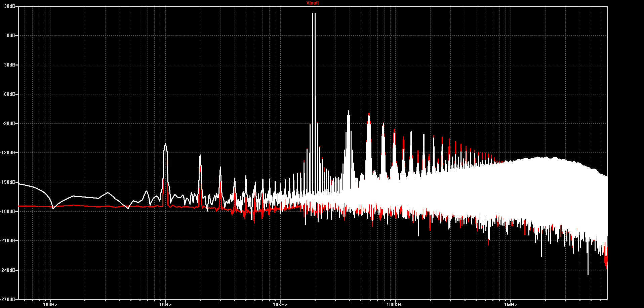Click the 1KHz frequency axis label

165,305
